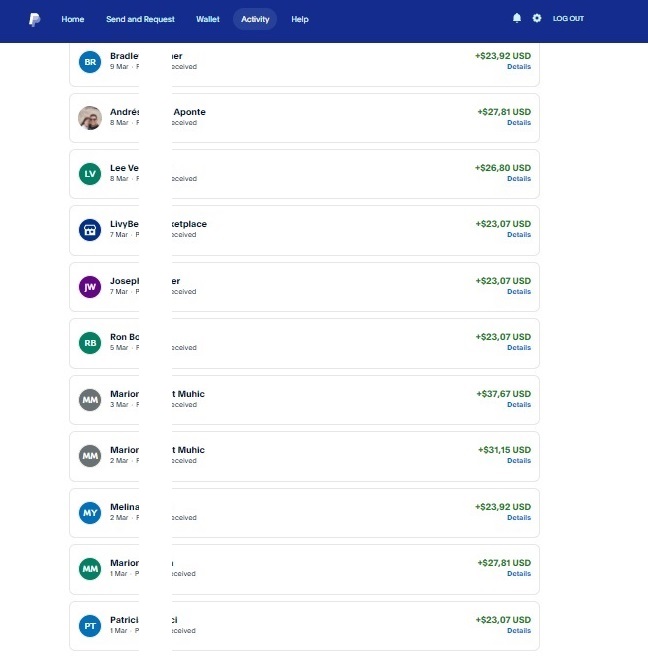Click the +$23,92 USD amount on Melina's row

(x=503, y=507)
